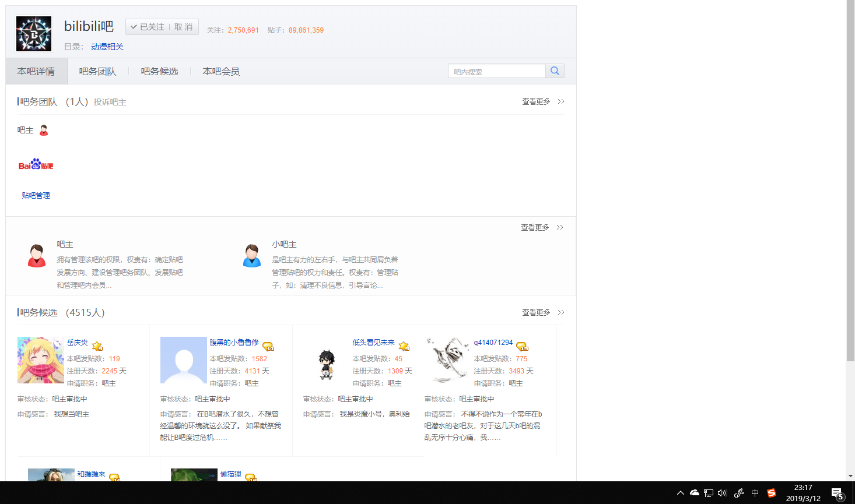The height and width of the screenshot is (504, 855).
Task: Click the 吧内搜索 search field
Action: 496,71
